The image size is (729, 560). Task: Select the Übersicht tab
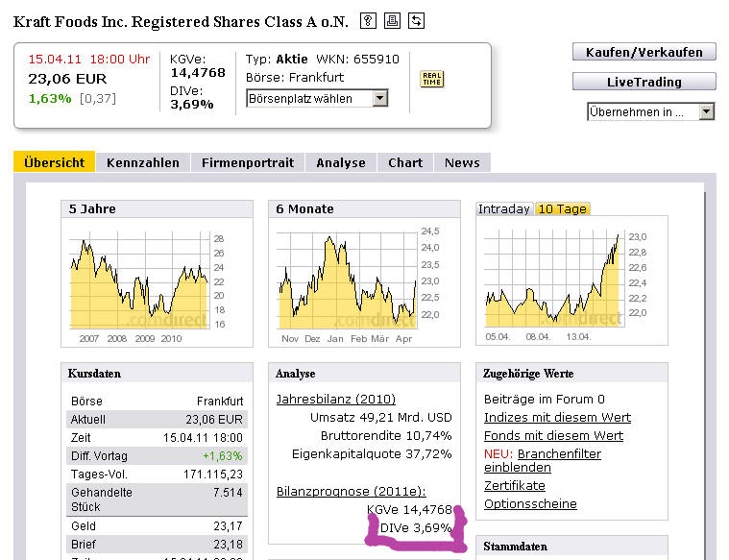click(x=55, y=162)
